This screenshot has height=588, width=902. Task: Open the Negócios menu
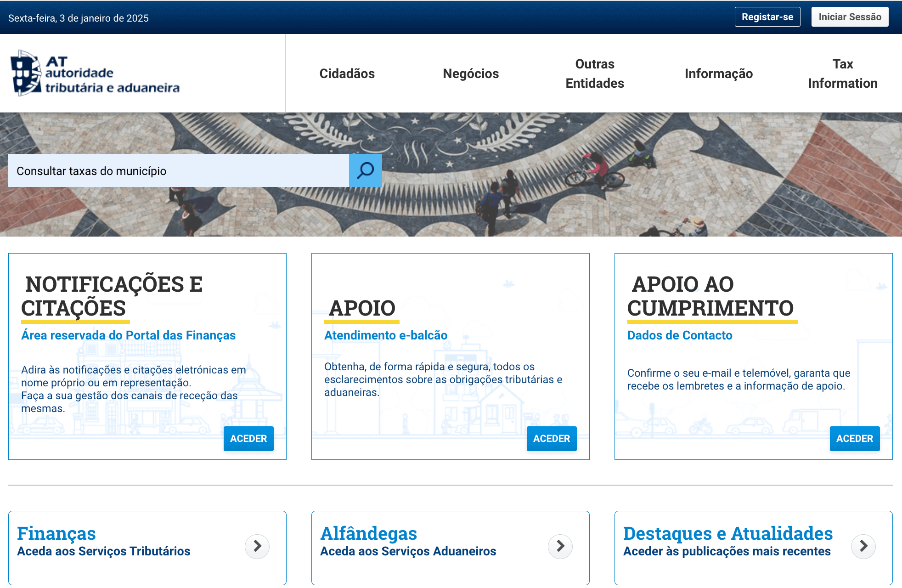(x=471, y=73)
